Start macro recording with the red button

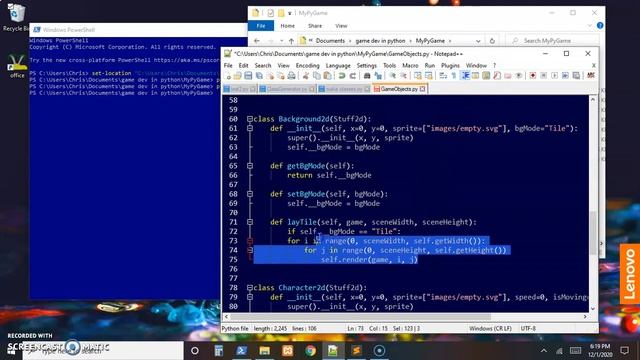[x=533, y=76]
